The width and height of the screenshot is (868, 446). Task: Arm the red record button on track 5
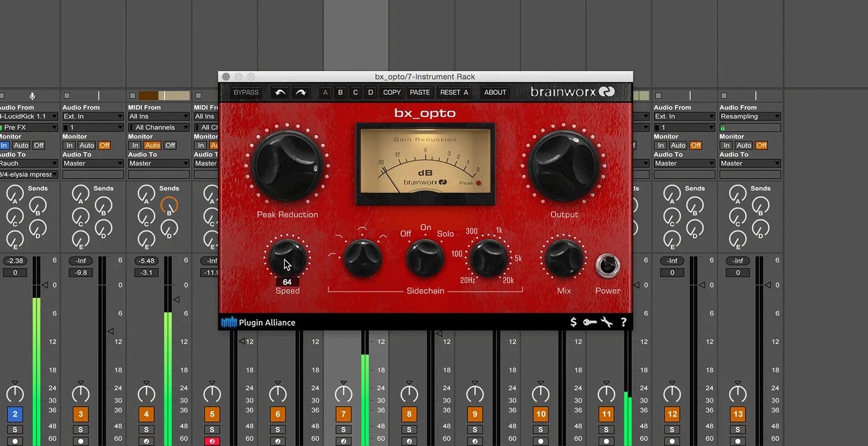click(x=212, y=441)
